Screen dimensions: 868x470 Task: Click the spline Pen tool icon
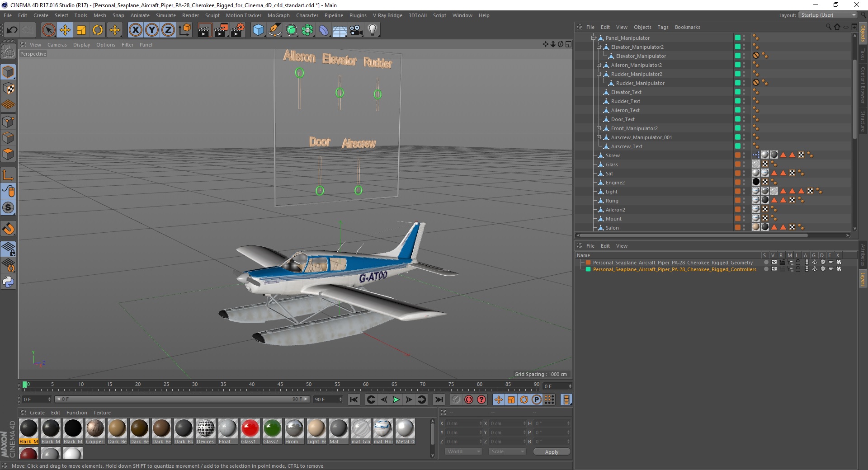[274, 30]
